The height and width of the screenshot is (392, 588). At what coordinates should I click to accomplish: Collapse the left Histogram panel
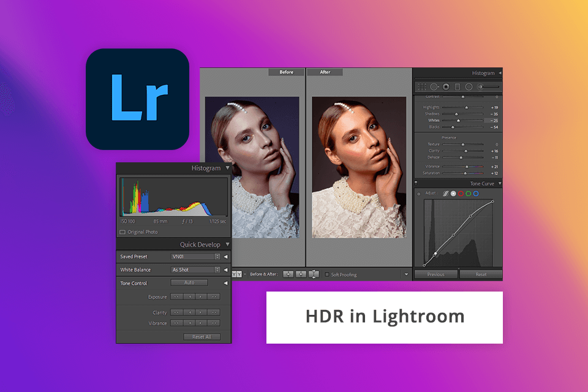point(228,168)
